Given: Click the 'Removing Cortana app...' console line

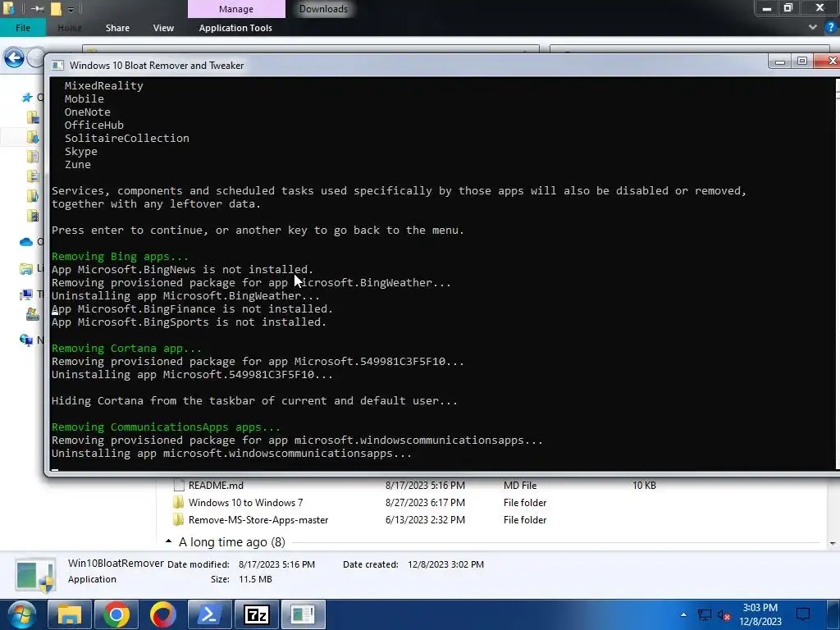Looking at the screenshot, I should (126, 348).
